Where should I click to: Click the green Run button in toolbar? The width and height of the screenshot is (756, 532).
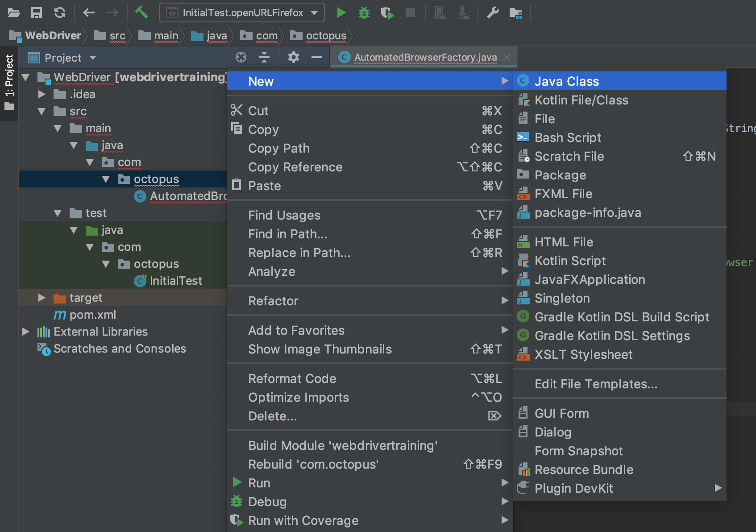coord(341,12)
